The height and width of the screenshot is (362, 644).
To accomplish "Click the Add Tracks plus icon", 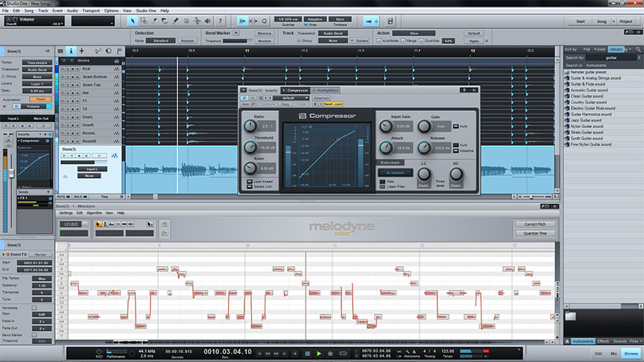I will (81, 51).
